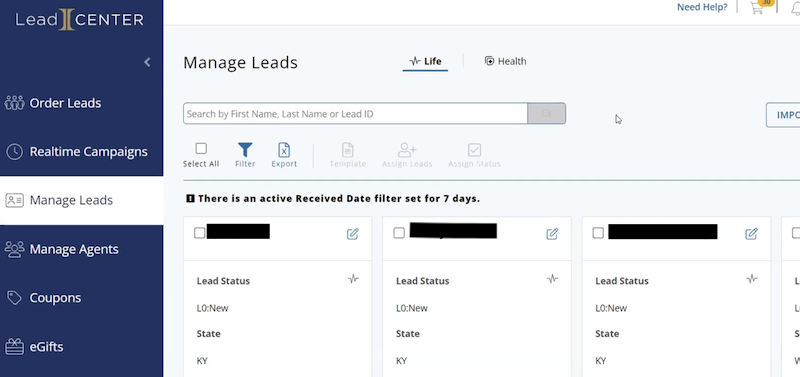Viewport: 800px width, 377px height.
Task: Click the third card's life pulse icon
Action: (752, 279)
